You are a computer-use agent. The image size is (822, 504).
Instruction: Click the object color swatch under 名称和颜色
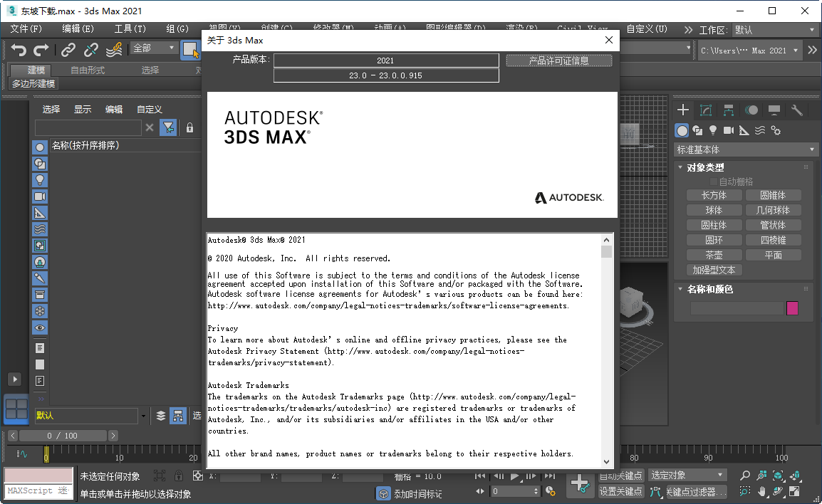coord(793,308)
